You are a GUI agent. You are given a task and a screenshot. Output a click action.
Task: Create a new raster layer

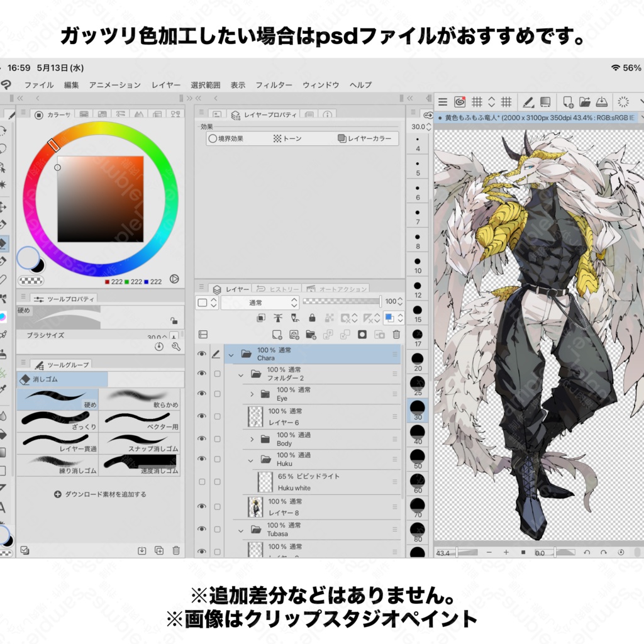coord(277,335)
